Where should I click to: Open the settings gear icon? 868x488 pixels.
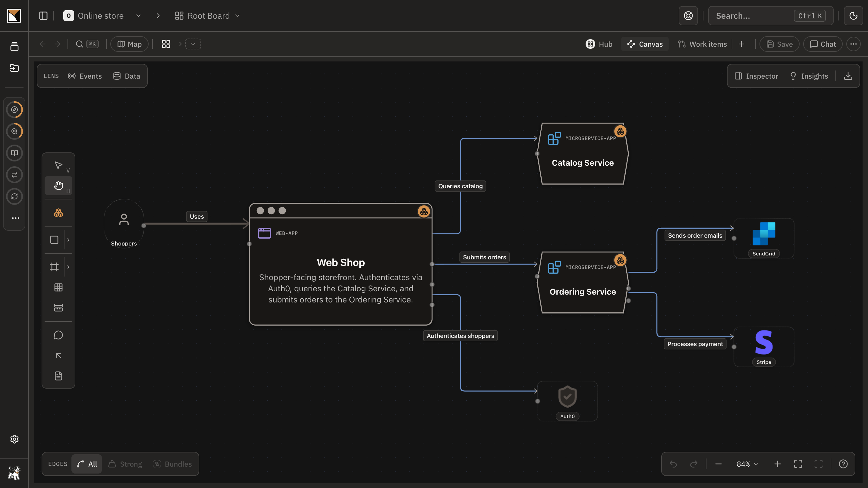[14, 439]
